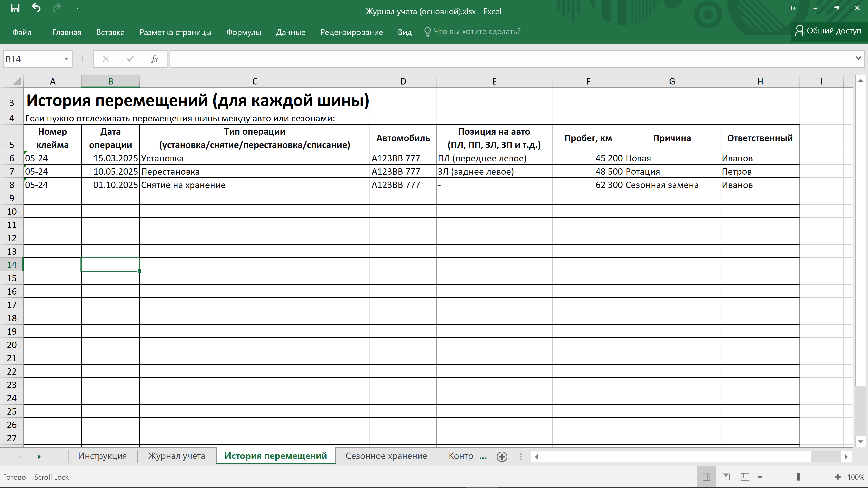Image resolution: width=868 pixels, height=488 pixels.
Task: Click the Ribbon Display Options icon
Action: point(794,8)
